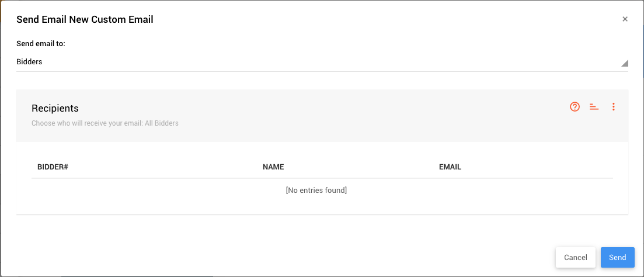Sort by the NAME column header
This screenshot has height=277, width=644.
pos(273,167)
